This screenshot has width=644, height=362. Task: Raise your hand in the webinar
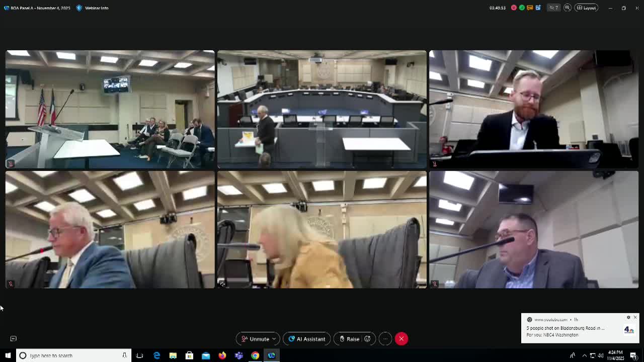(x=349, y=339)
